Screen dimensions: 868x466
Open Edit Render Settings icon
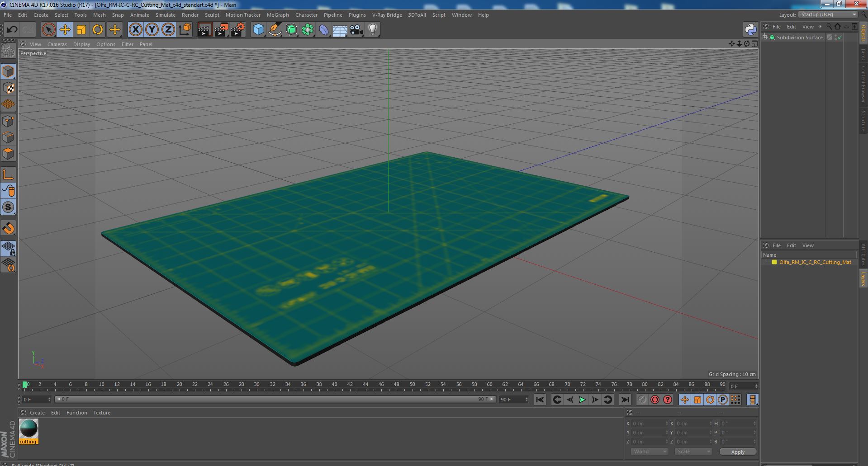(x=238, y=30)
